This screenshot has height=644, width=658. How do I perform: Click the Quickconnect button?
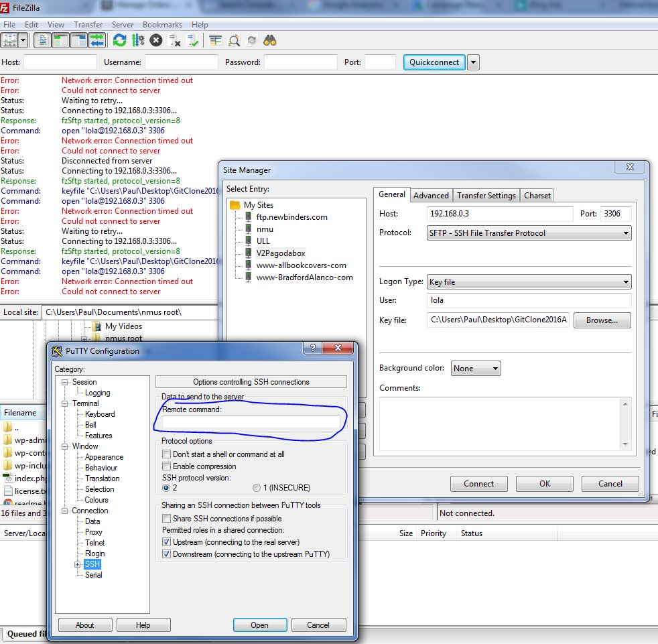pyautogui.click(x=434, y=62)
